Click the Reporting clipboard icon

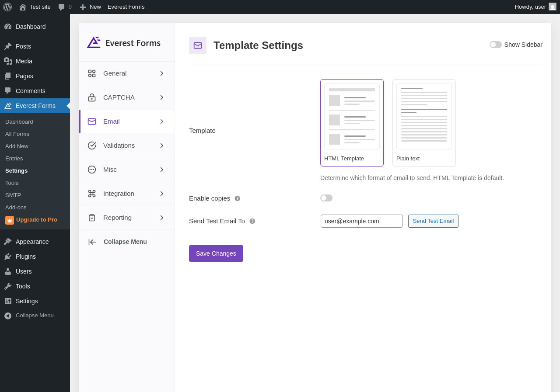(92, 218)
